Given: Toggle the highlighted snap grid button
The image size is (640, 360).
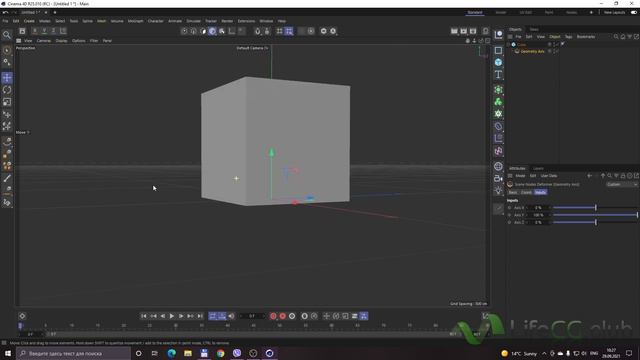Looking at the screenshot, I should [289, 31].
